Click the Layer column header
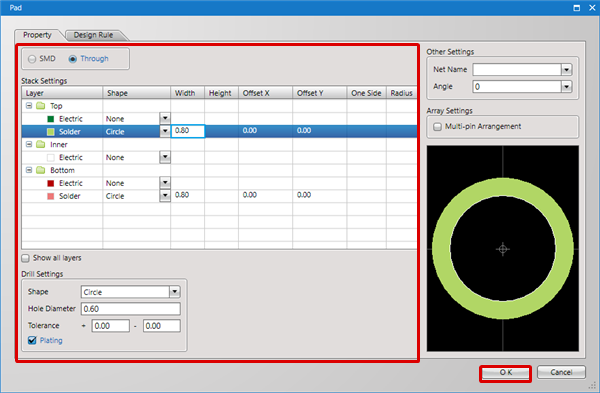Viewport: 600px width, 393px height. [x=62, y=93]
